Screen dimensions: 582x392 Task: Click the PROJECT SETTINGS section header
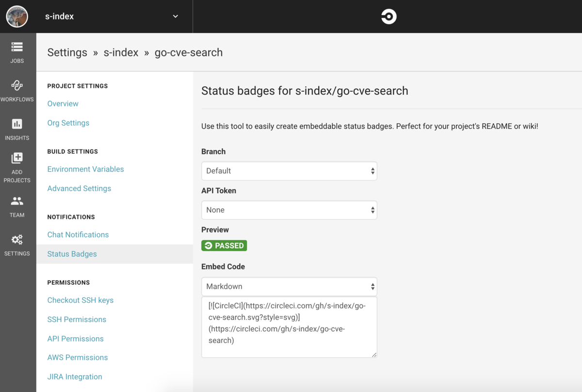click(x=78, y=86)
